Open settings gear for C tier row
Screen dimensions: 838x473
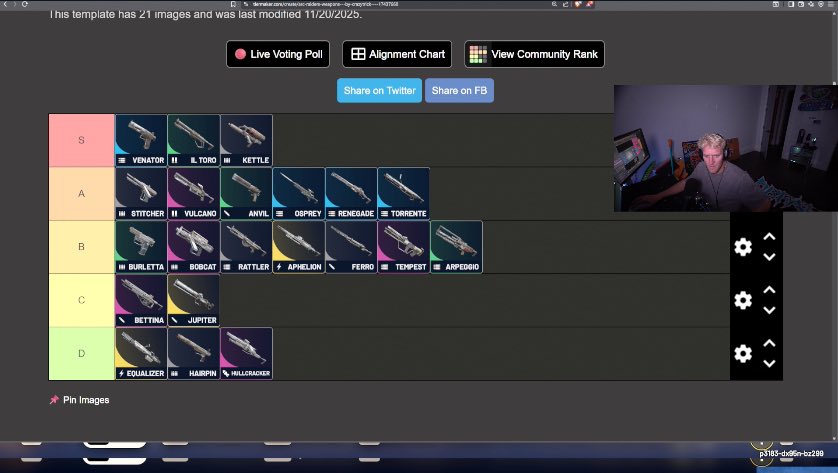pyautogui.click(x=743, y=300)
